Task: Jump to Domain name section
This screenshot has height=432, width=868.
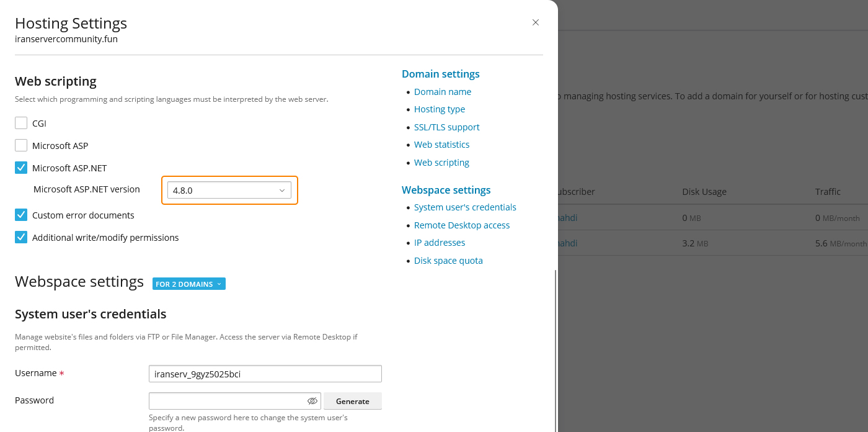Action: (x=443, y=92)
